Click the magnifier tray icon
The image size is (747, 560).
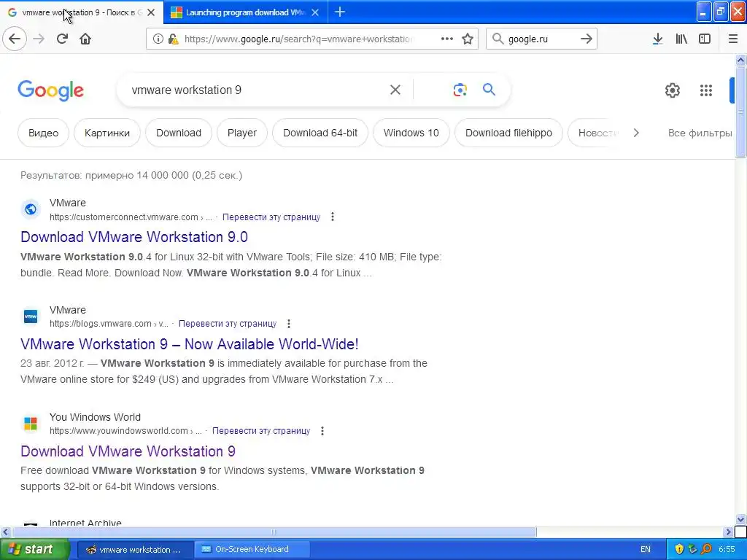point(706,549)
